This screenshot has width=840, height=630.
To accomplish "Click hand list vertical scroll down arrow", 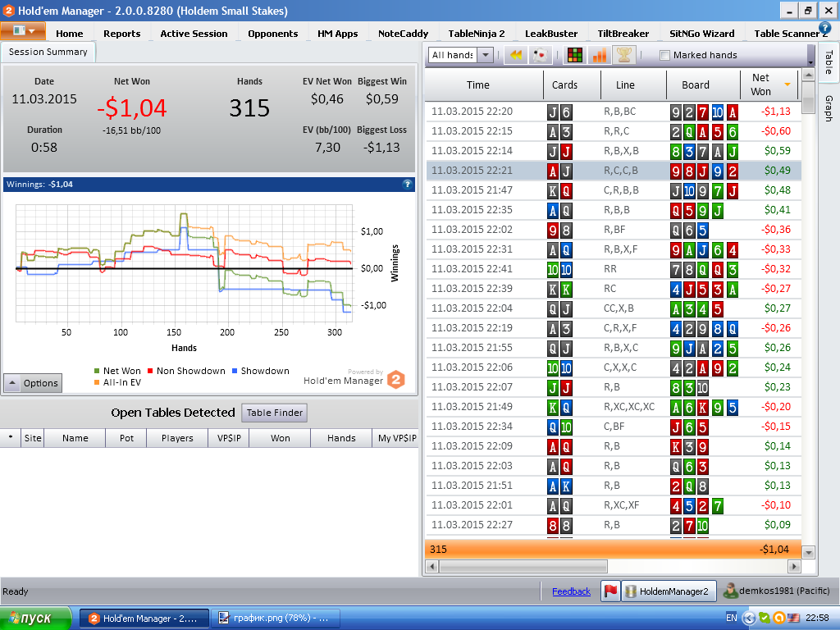I will tap(808, 552).
